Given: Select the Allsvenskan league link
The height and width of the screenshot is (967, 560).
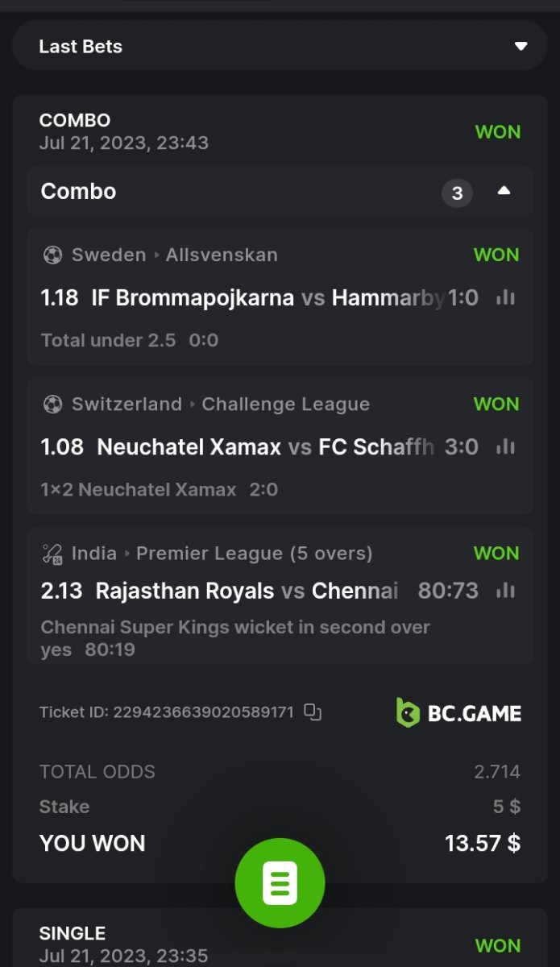Looking at the screenshot, I should 222,255.
